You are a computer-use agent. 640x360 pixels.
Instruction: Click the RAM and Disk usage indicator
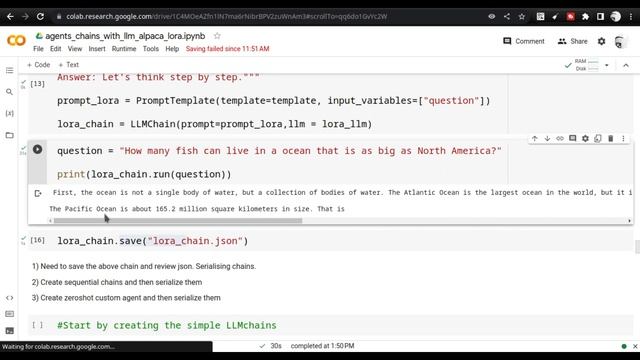[x=587, y=65]
